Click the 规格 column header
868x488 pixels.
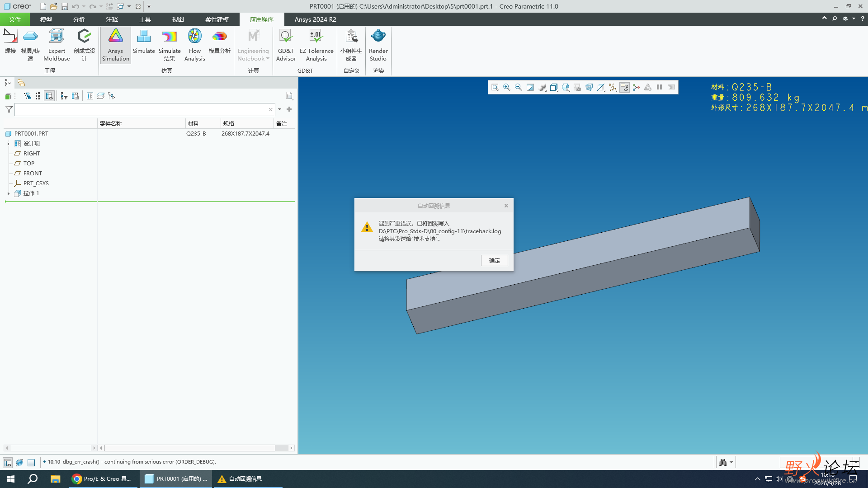tap(247, 123)
